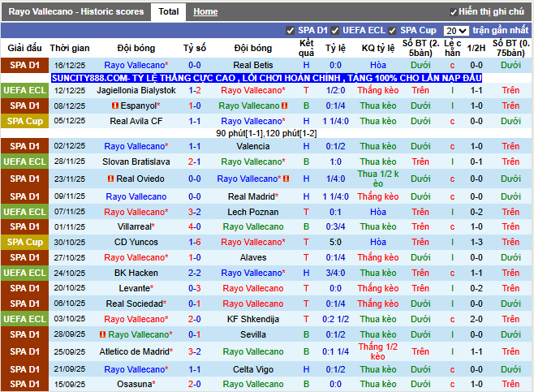Click the 0-3 score for Levante match
The width and height of the screenshot is (534, 392).
click(195, 288)
